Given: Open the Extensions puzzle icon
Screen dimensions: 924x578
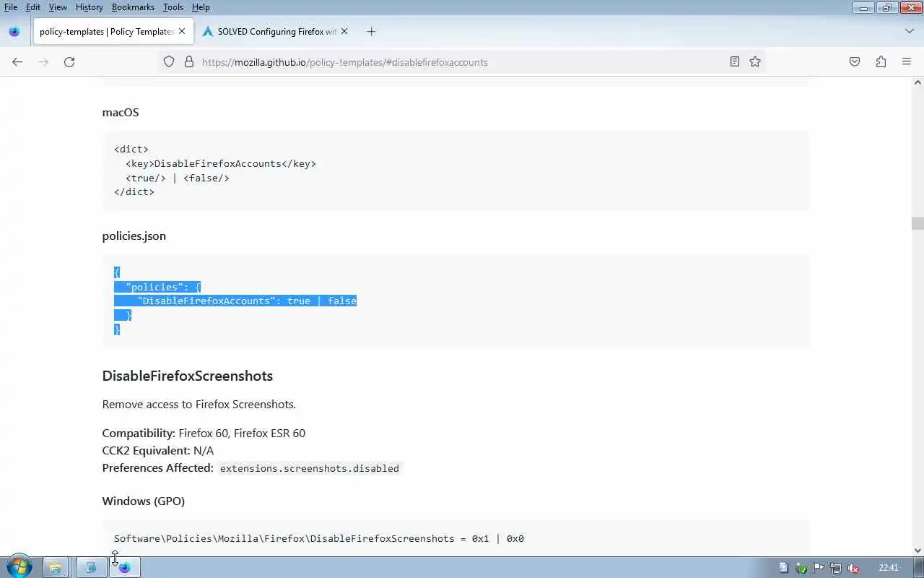Looking at the screenshot, I should pyautogui.click(x=881, y=62).
